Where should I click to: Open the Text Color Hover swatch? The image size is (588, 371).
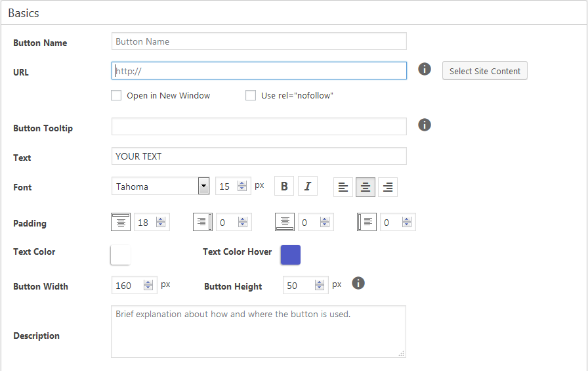coord(291,255)
